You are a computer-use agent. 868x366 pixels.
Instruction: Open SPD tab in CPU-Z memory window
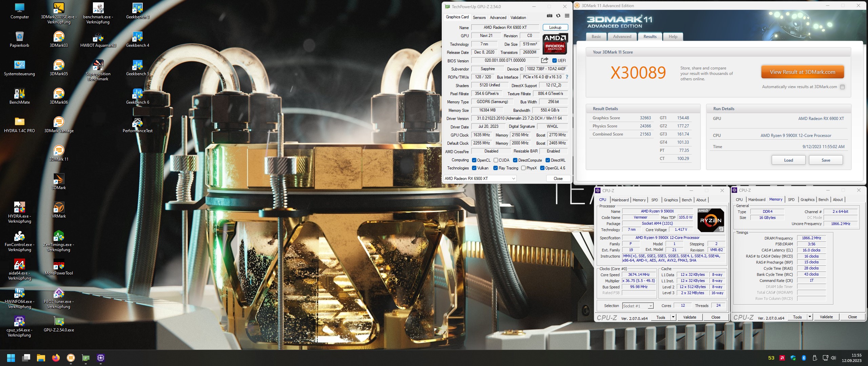pos(791,200)
